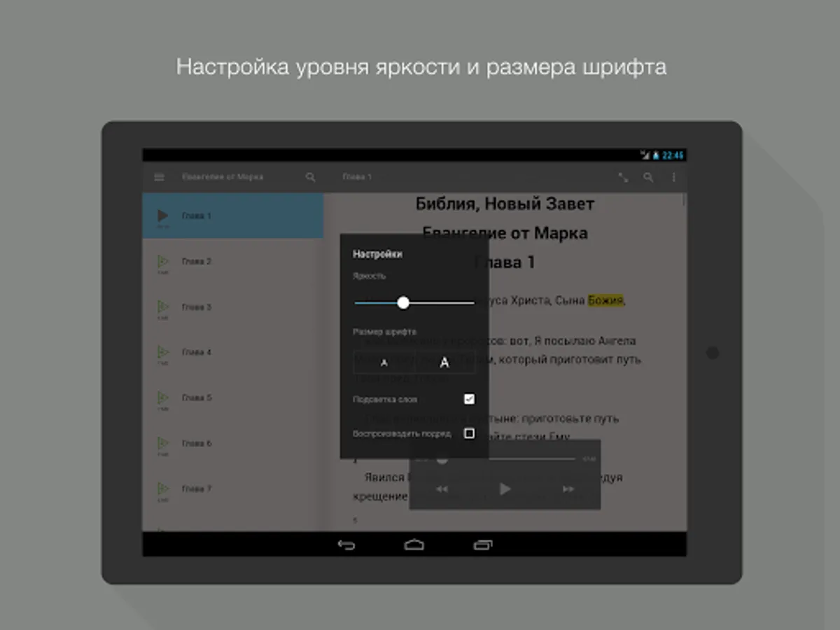Play Глава 5 audio from the list

point(162,398)
